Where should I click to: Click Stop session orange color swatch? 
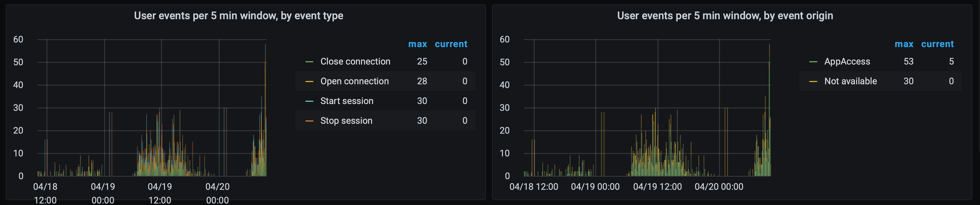309,121
